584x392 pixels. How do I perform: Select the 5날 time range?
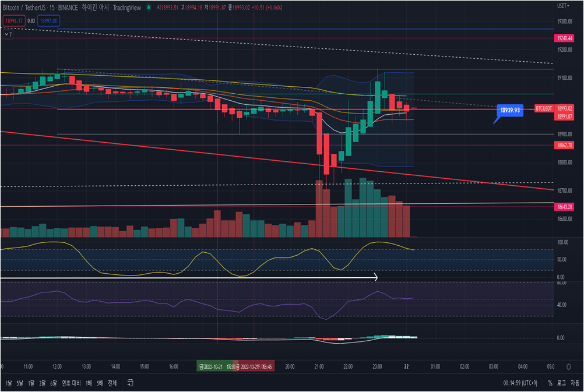pyautogui.click(x=20, y=383)
